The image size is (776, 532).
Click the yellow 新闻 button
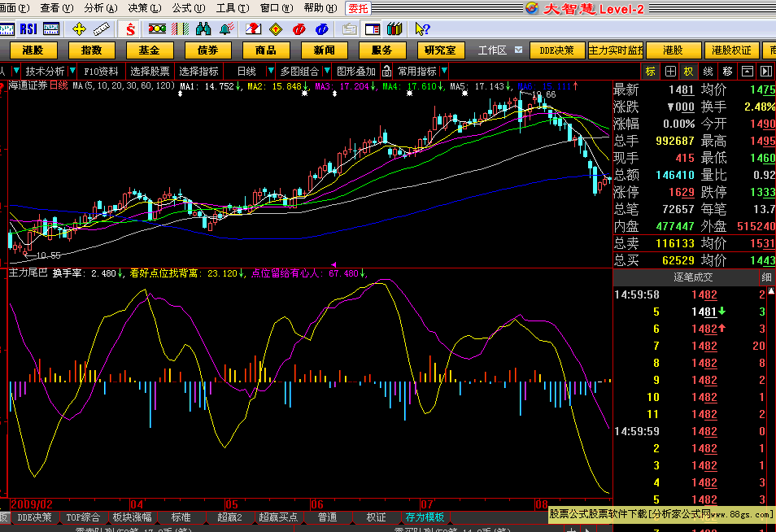pyautogui.click(x=325, y=50)
